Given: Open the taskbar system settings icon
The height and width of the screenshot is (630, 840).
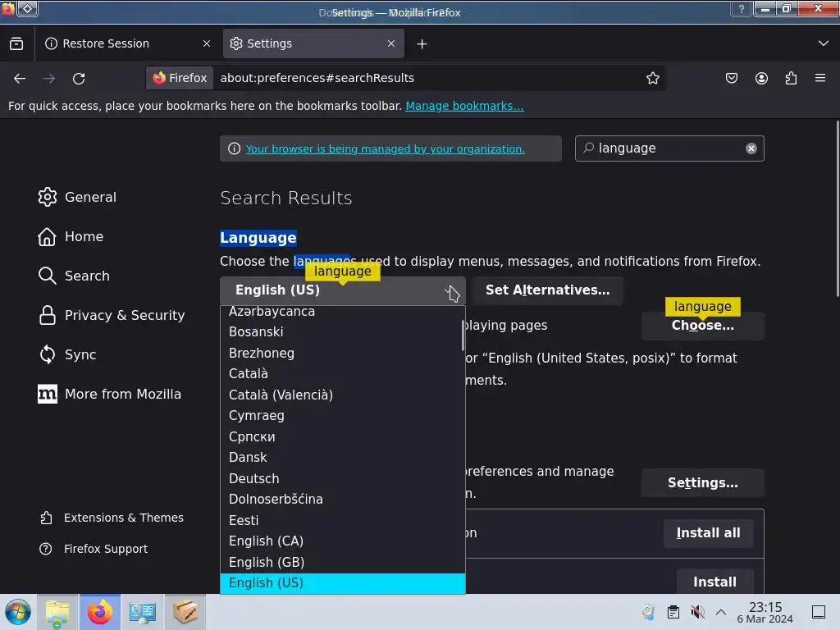Looking at the screenshot, I should pyautogui.click(x=143, y=612).
